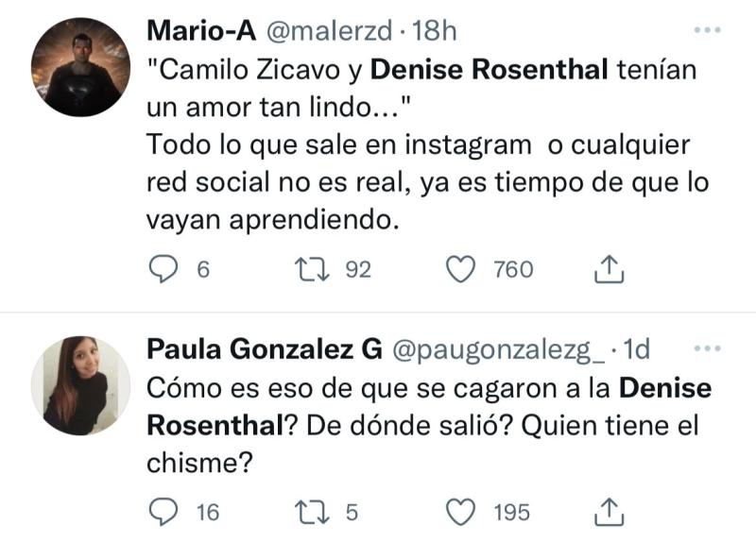756x542 pixels.
Task: Reply to Paula Gonzalez G's tweet
Action: (164, 512)
